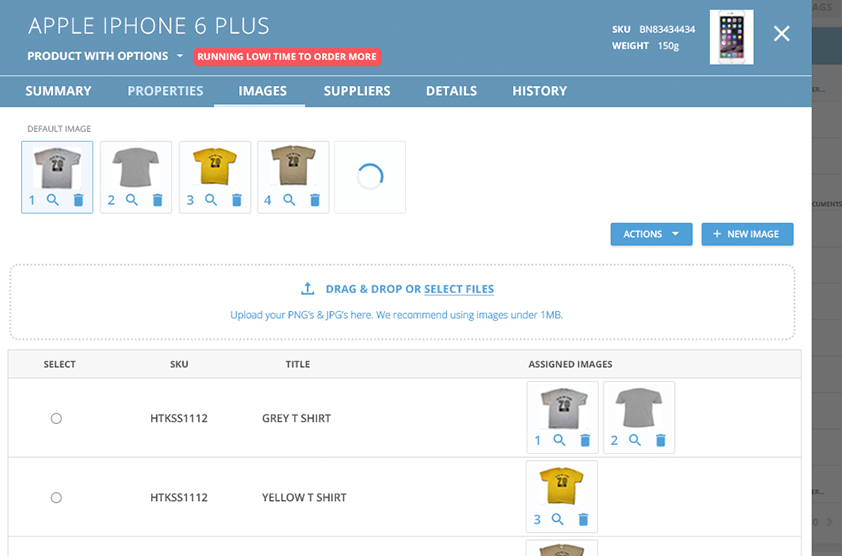Switch to the Properties tab
Screen dimensions: 842x556
[x=165, y=91]
